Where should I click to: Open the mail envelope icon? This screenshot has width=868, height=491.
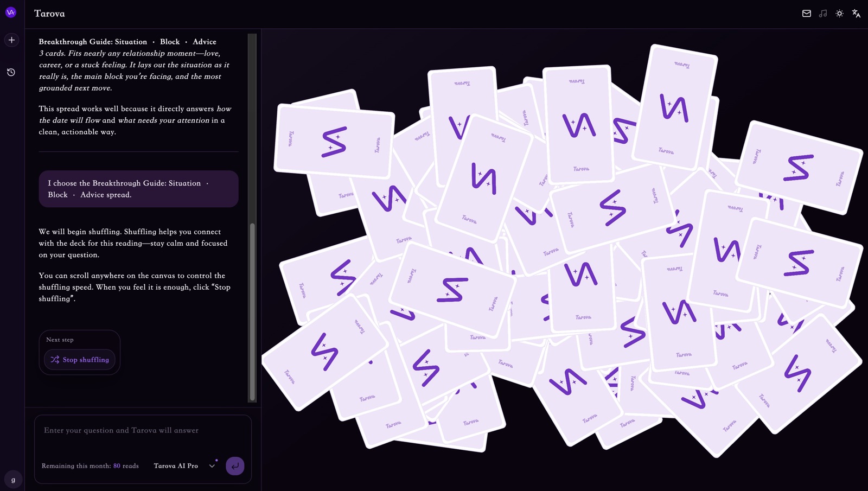[807, 14]
